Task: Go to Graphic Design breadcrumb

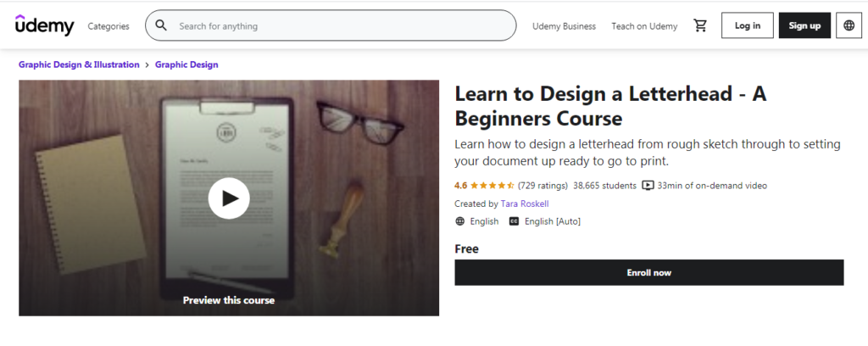Action: tap(186, 64)
